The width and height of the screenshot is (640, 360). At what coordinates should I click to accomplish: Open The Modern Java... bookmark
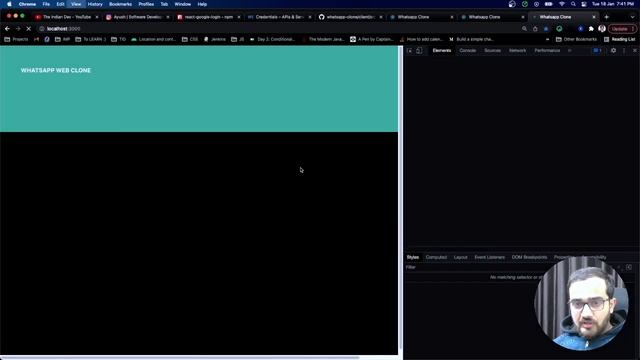[x=323, y=39]
